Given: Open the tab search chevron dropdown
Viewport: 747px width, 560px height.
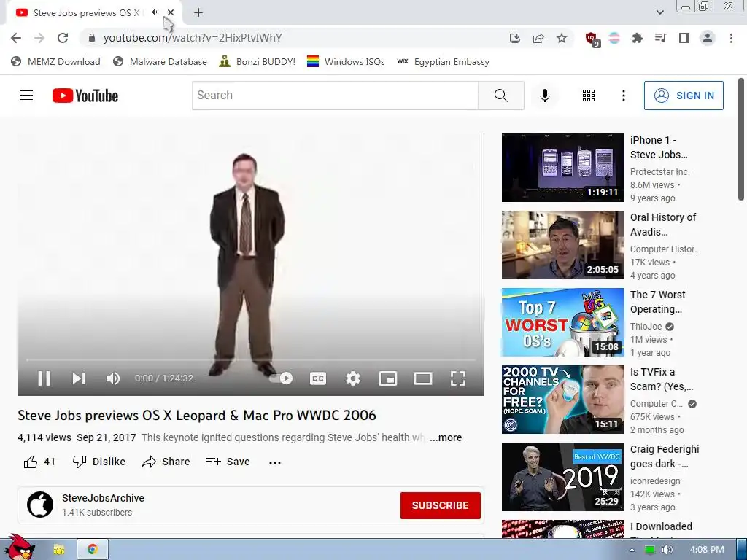Looking at the screenshot, I should coord(659,12).
